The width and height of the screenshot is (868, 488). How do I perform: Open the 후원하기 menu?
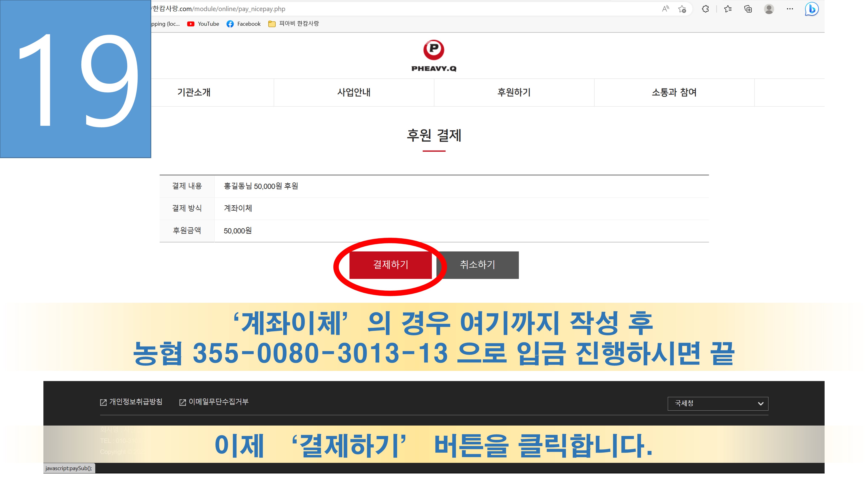coord(514,92)
